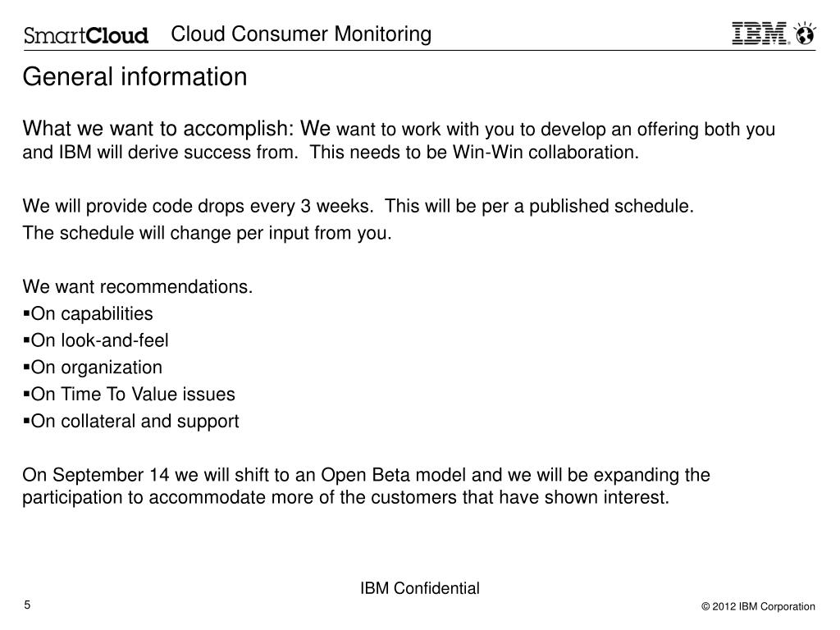
Task: Select the 'On capabilities' bullet
Action: pyautogui.click(x=88, y=313)
